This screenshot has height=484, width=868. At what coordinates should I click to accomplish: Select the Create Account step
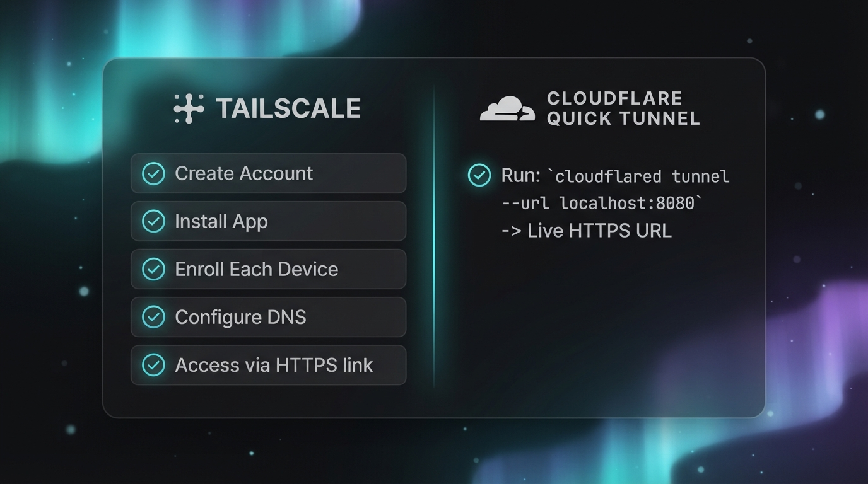(x=269, y=173)
